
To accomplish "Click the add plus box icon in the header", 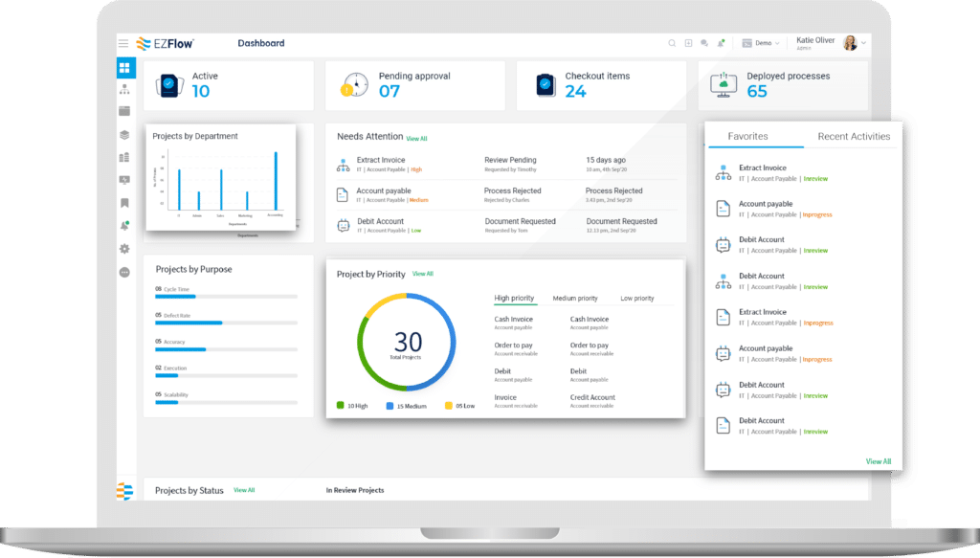I will click(688, 43).
